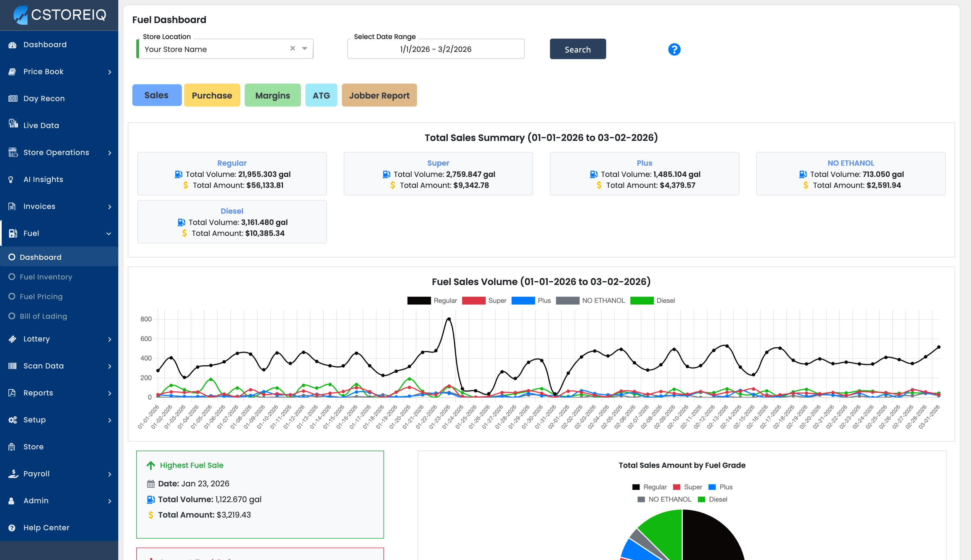This screenshot has width=971, height=560.
Task: Clear the store location with X icon
Action: point(292,49)
